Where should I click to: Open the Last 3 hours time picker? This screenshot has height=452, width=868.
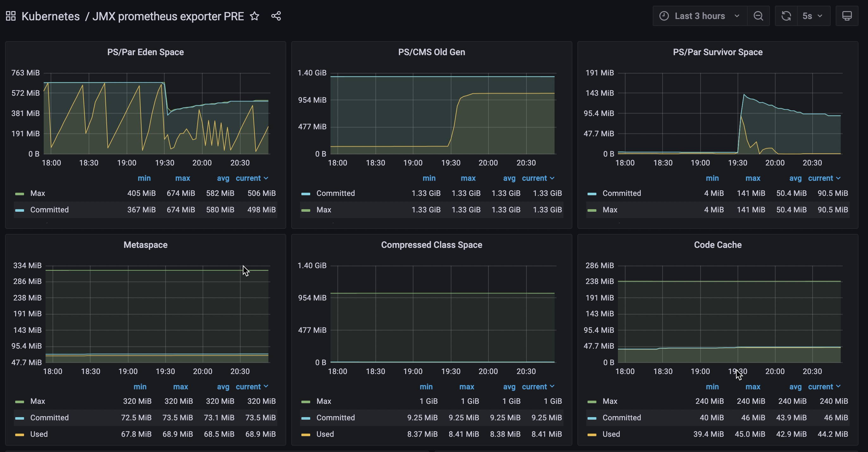700,16
